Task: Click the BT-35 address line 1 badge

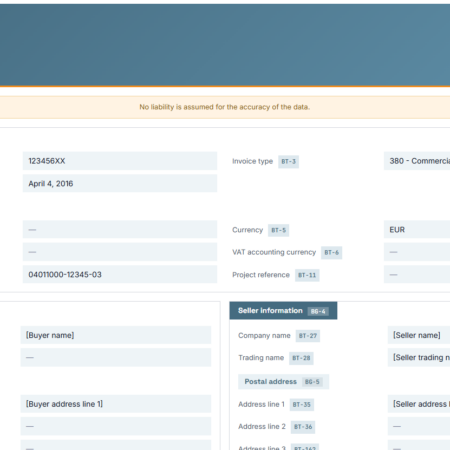Action: (x=302, y=405)
